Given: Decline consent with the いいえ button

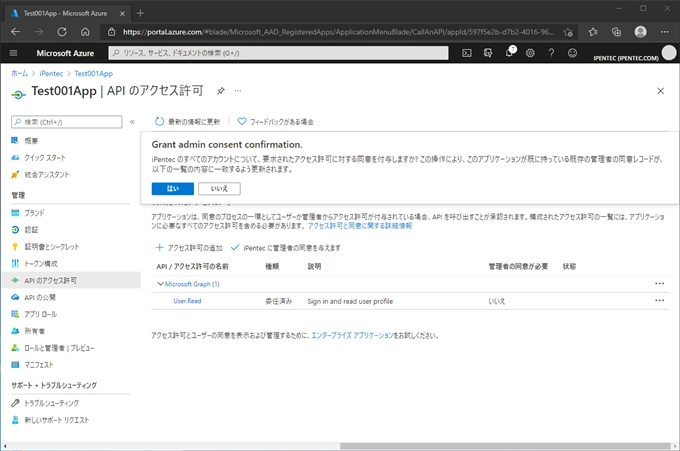Looking at the screenshot, I should click(219, 189).
